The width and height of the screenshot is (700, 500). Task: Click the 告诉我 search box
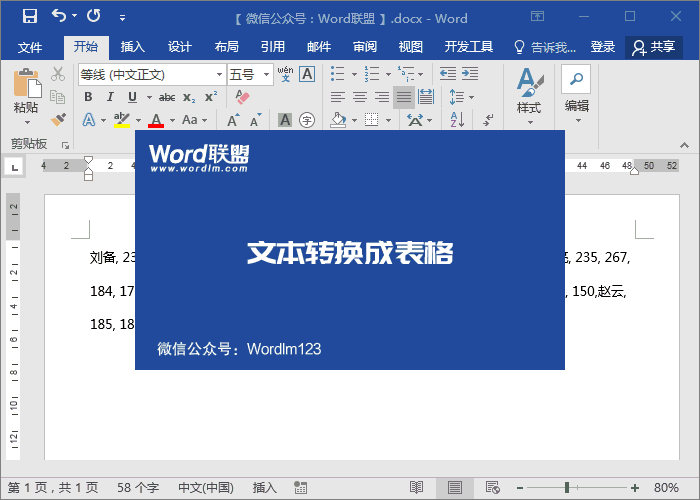[x=545, y=47]
